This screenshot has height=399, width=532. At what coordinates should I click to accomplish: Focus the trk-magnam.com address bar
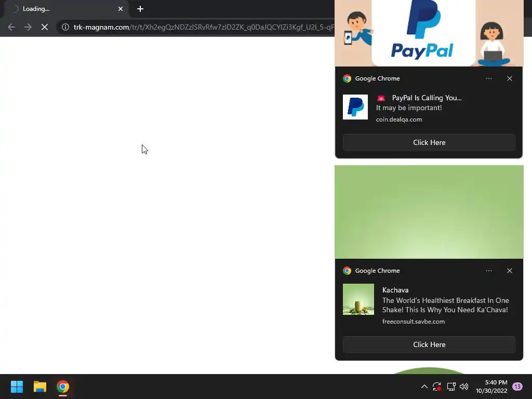tap(204, 27)
